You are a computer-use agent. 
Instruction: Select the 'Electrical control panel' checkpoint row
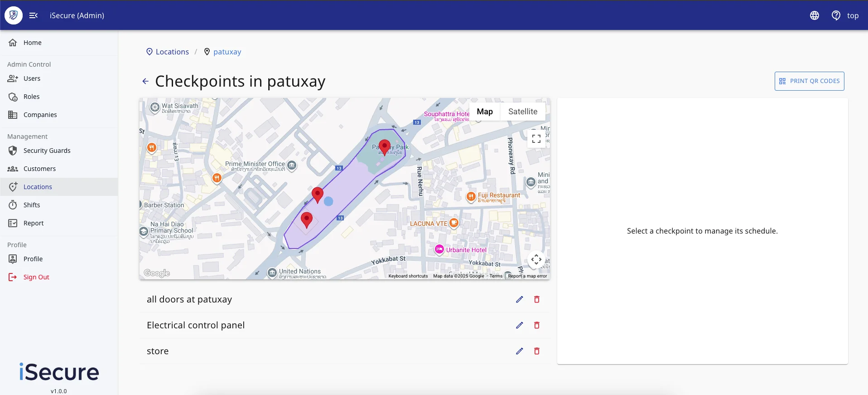(196, 325)
